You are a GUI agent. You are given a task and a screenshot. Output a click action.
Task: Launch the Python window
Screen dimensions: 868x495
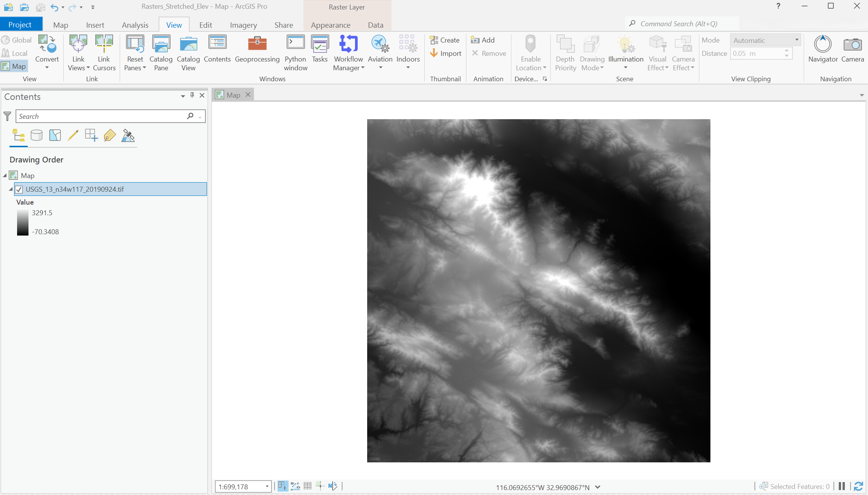click(x=295, y=53)
